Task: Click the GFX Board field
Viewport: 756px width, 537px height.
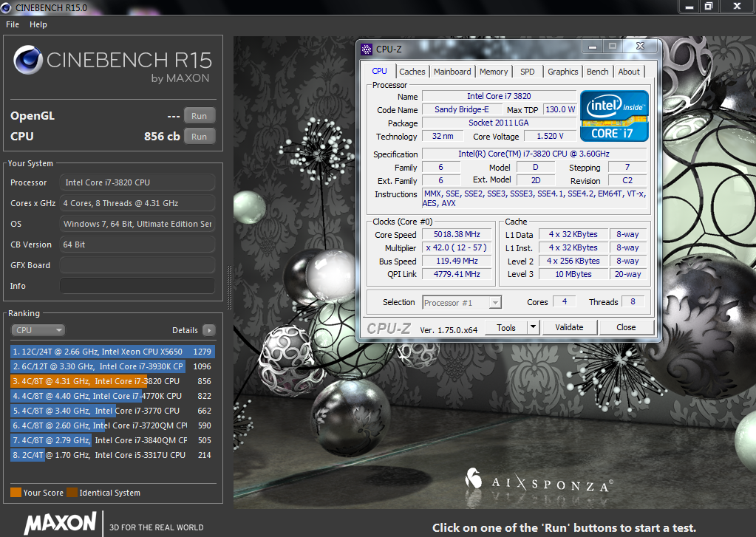Action: click(137, 265)
